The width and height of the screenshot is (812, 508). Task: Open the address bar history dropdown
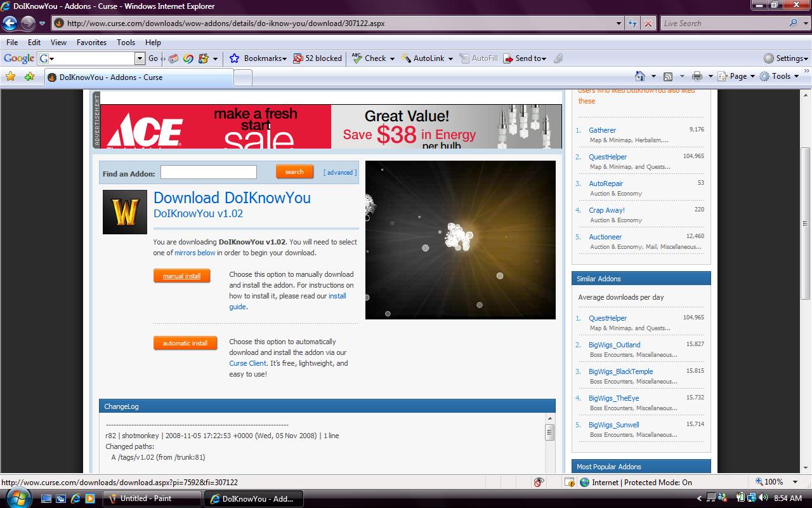coord(619,23)
